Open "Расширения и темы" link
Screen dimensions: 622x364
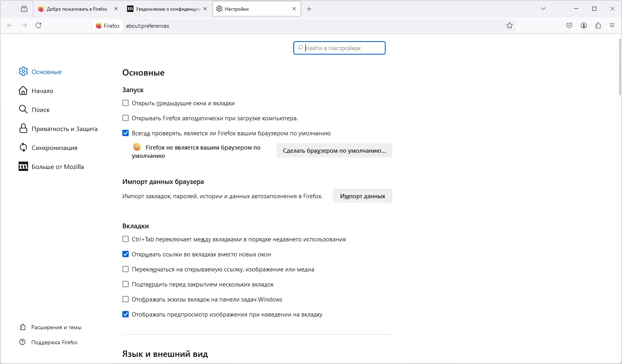pyautogui.click(x=56, y=327)
